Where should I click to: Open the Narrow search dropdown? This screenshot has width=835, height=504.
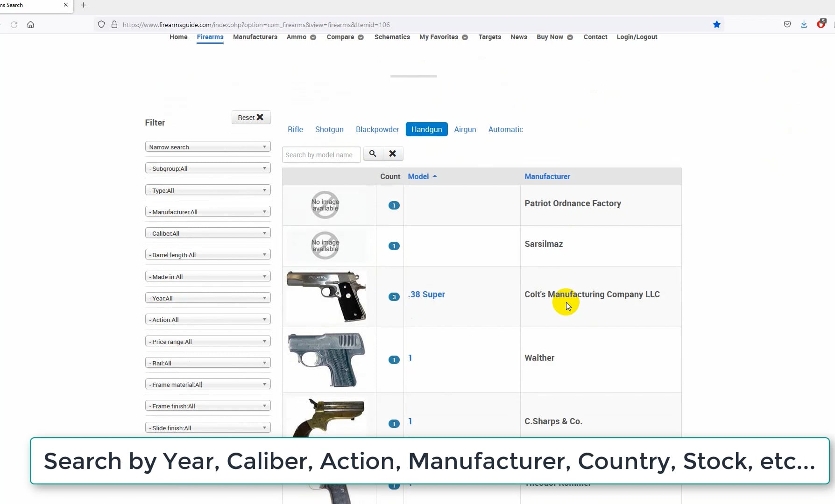[208, 147]
